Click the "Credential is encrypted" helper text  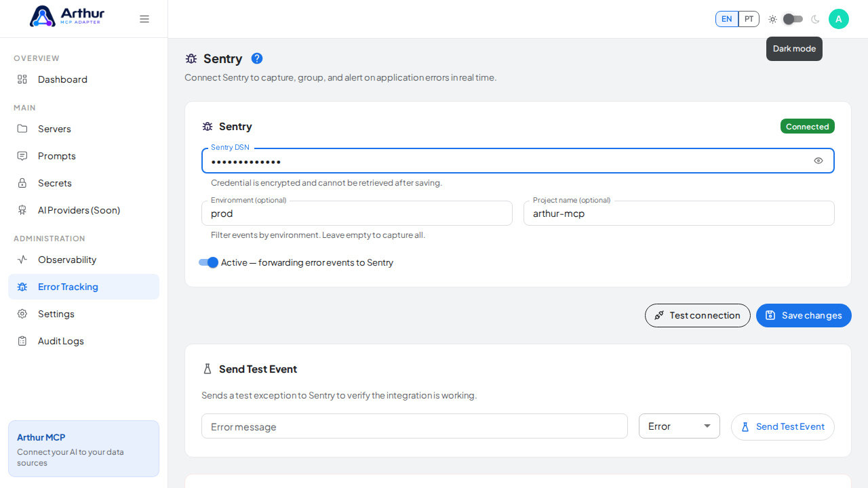[x=326, y=183]
